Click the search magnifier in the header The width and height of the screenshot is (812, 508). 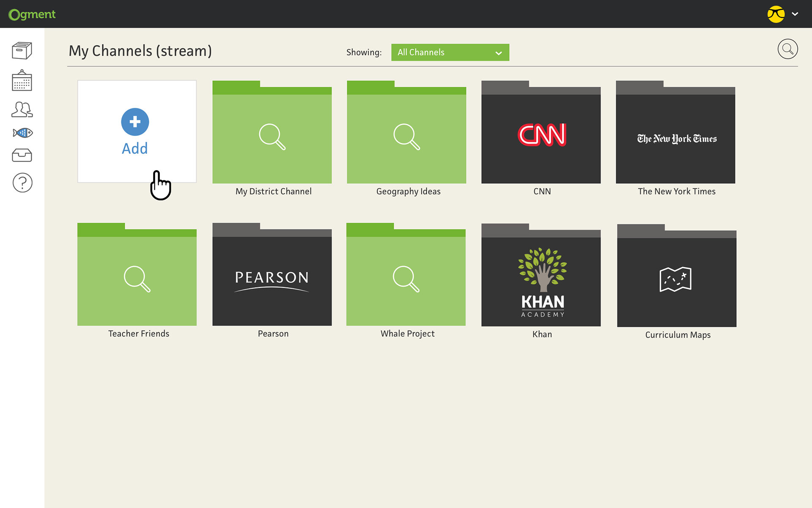pyautogui.click(x=787, y=49)
